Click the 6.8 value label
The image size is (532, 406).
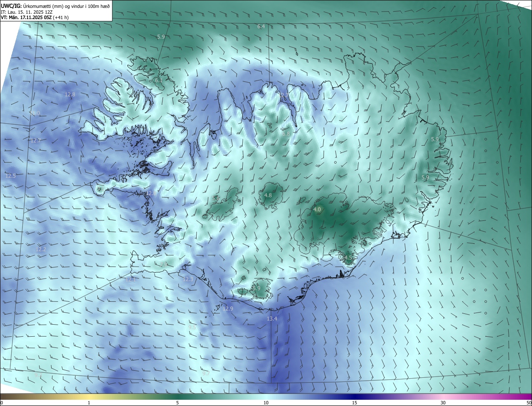click(286, 134)
